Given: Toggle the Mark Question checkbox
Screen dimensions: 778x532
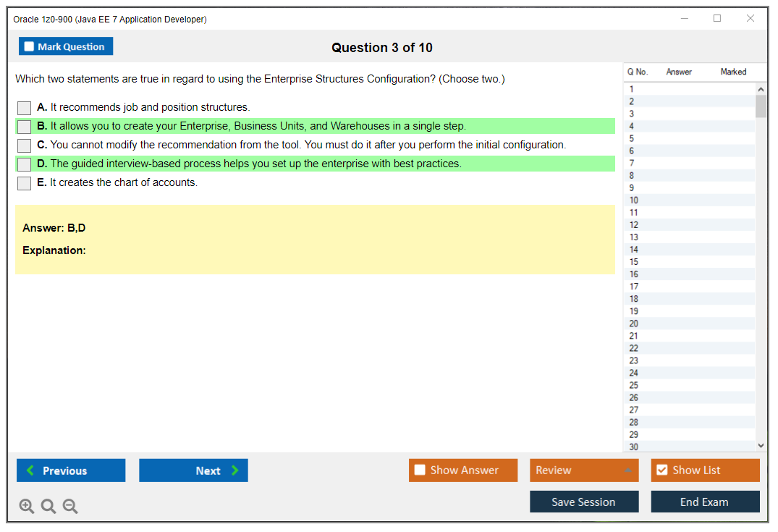Looking at the screenshot, I should coord(29,46).
